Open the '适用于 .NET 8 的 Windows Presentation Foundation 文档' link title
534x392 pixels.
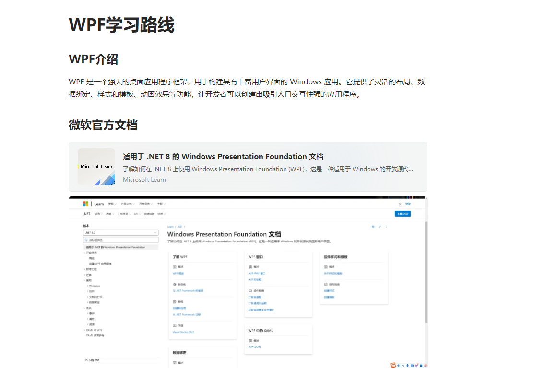click(223, 157)
